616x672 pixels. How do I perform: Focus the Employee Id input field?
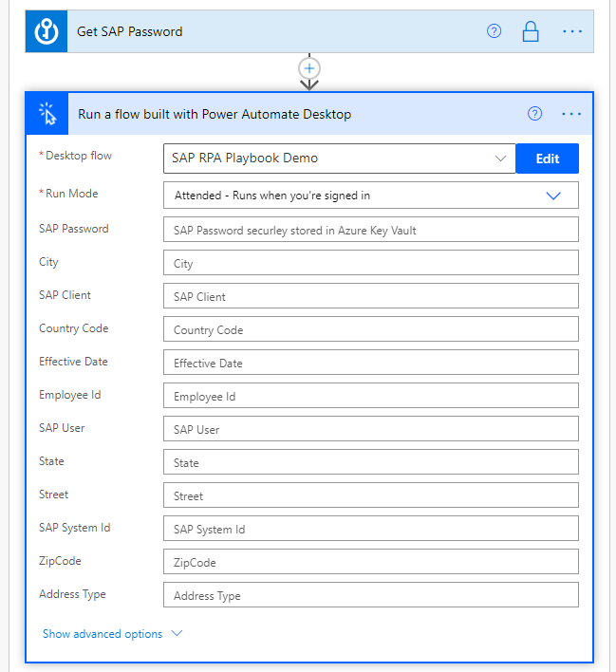(371, 396)
